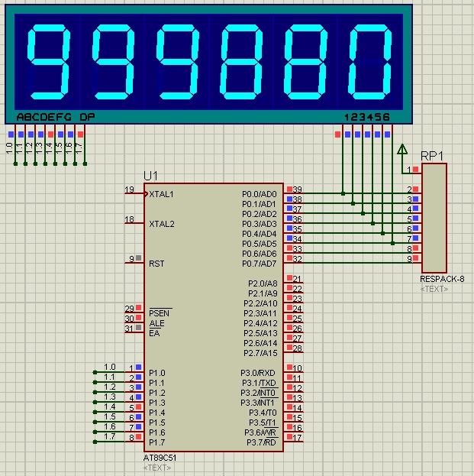474x476 pixels.
Task: Click the ALE pin label
Action: (156, 323)
